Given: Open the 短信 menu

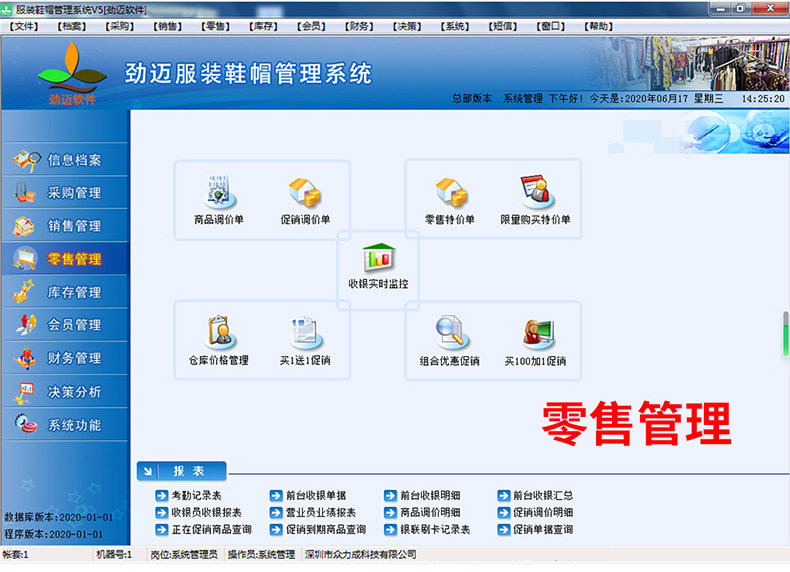Looking at the screenshot, I should point(503,26).
